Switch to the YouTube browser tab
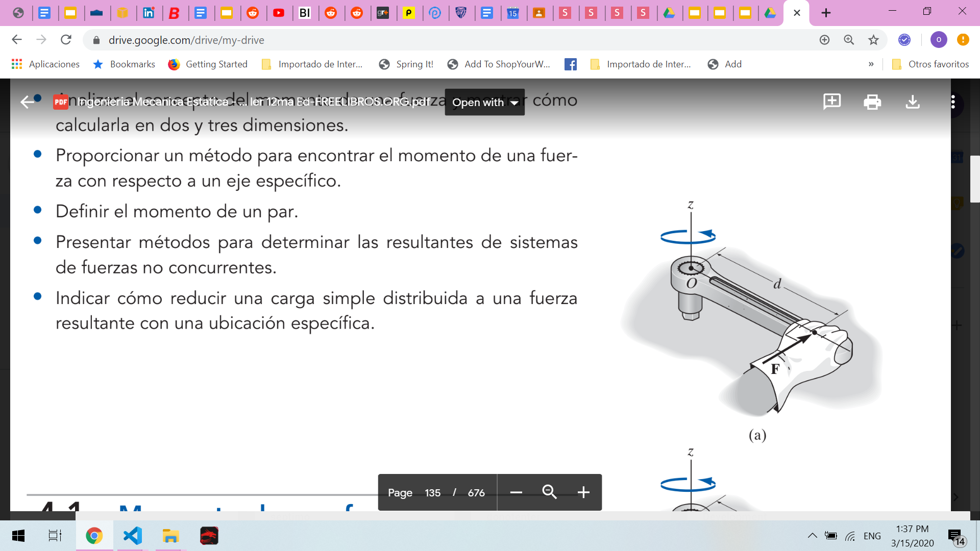The height and width of the screenshot is (551, 980). click(x=279, y=13)
